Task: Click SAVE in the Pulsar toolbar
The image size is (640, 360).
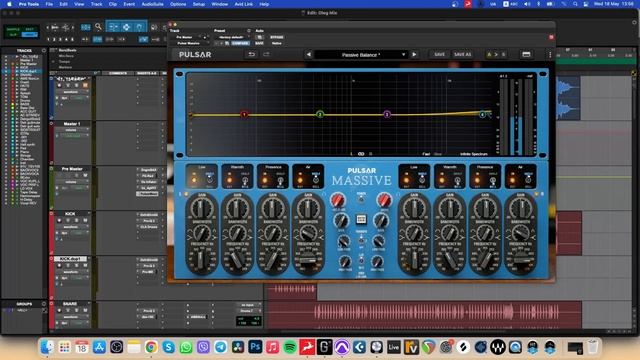Action: tap(439, 54)
